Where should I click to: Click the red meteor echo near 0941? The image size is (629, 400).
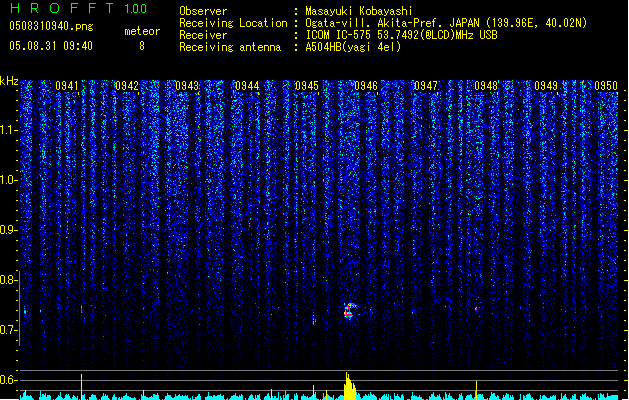[82, 309]
